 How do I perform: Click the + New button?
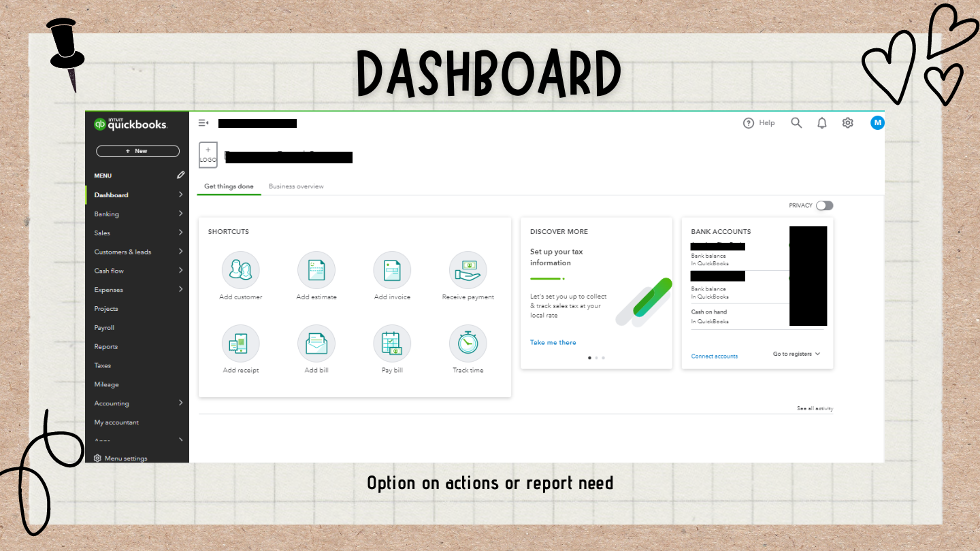click(137, 151)
